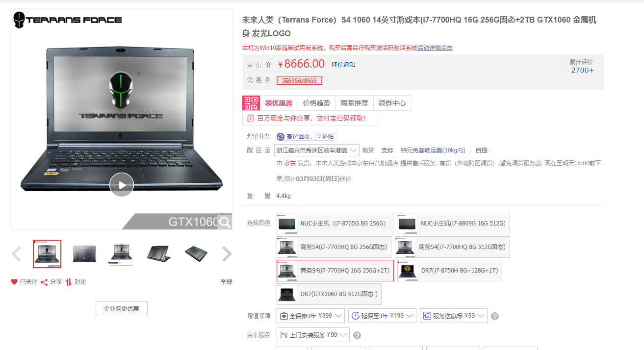
Task: Click the 分享 share icon
Action: (x=44, y=282)
